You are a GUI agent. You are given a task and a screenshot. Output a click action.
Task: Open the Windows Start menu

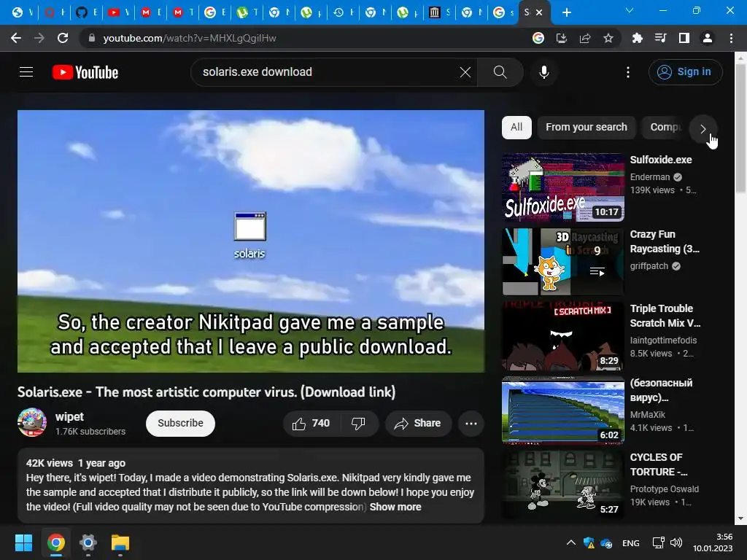(x=23, y=542)
